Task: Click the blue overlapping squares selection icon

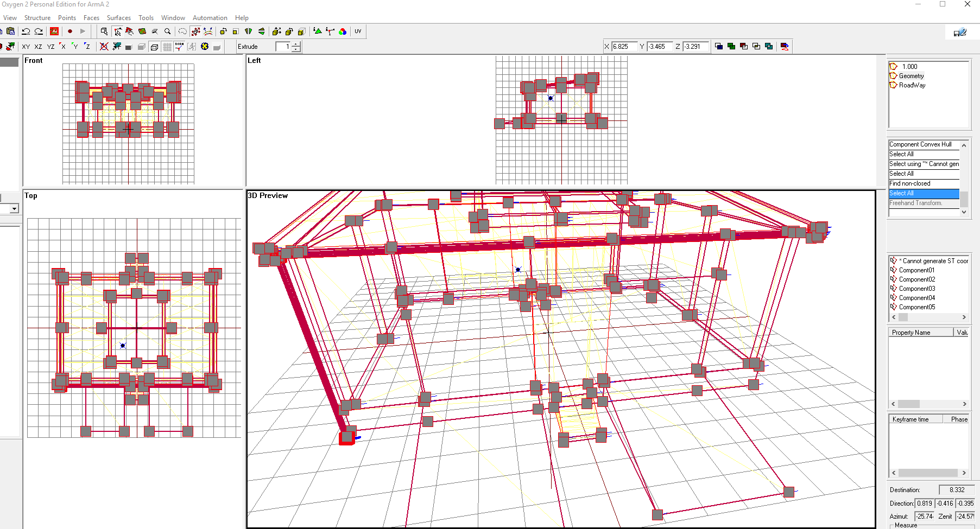Action: pyautogui.click(x=719, y=47)
